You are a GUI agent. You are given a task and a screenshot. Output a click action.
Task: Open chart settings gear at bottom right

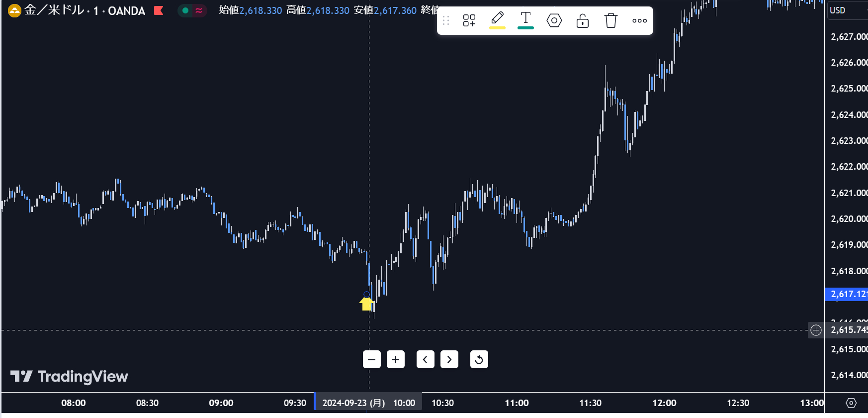[851, 403]
